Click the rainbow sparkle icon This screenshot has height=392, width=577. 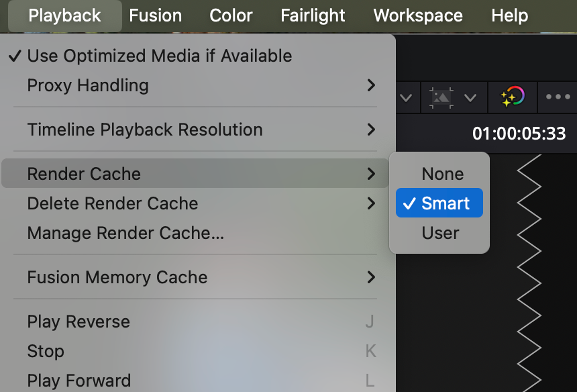click(x=513, y=97)
